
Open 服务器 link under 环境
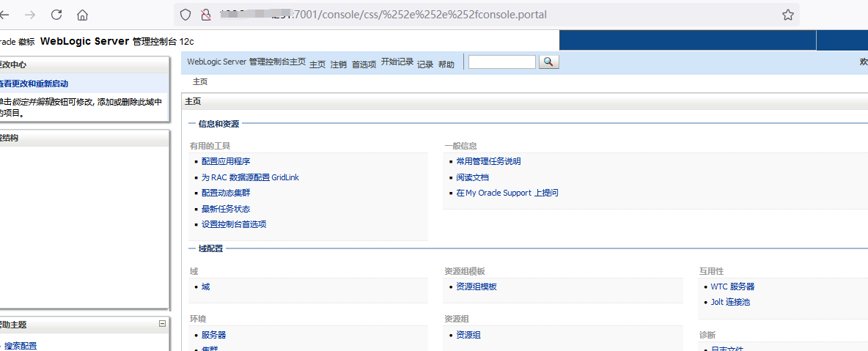point(213,335)
